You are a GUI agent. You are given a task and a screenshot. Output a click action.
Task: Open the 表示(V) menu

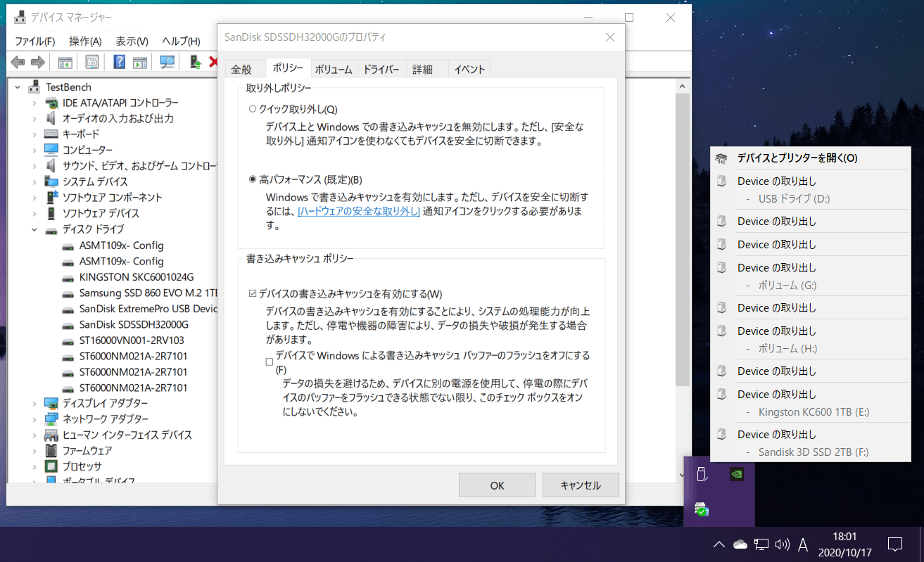[132, 41]
